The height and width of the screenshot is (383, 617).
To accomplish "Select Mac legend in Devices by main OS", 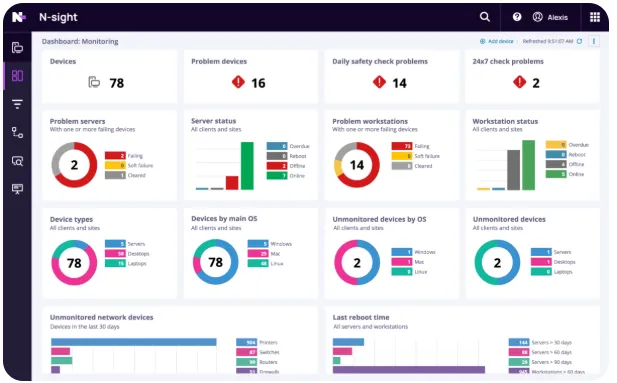I will point(264,253).
